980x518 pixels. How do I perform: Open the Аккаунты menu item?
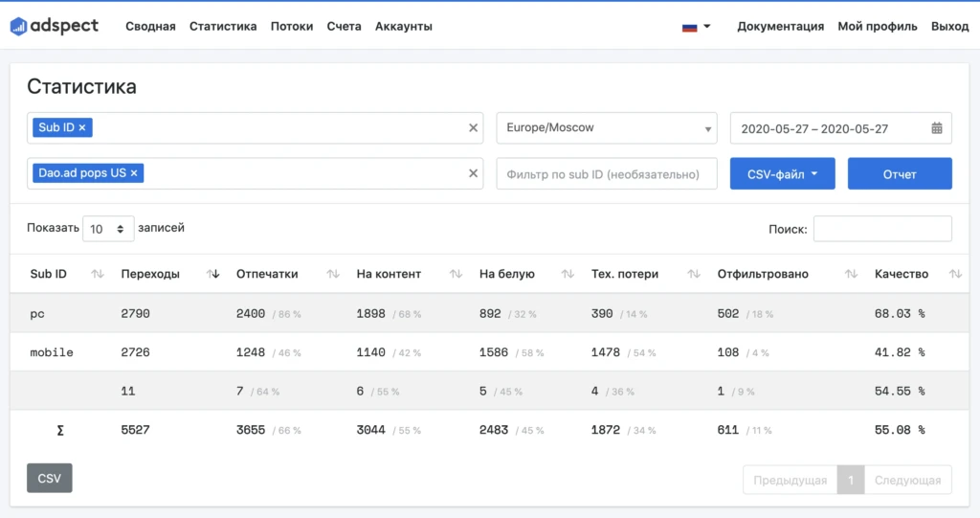(x=404, y=26)
